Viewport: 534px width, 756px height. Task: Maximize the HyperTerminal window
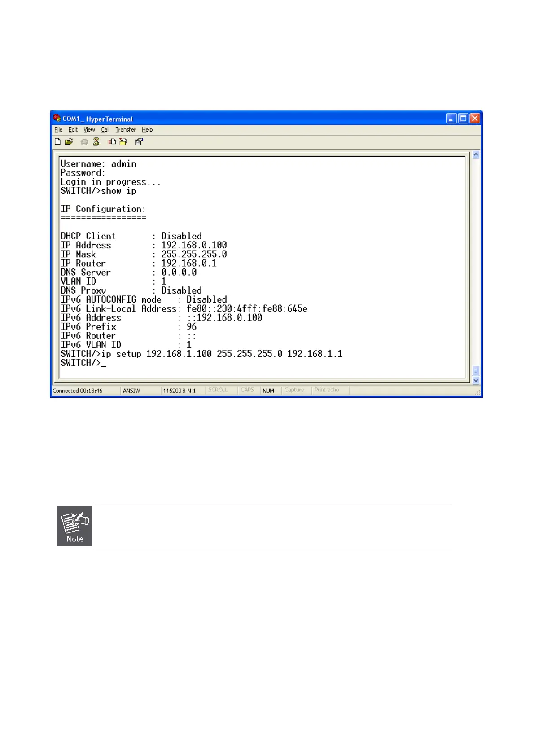(463, 118)
